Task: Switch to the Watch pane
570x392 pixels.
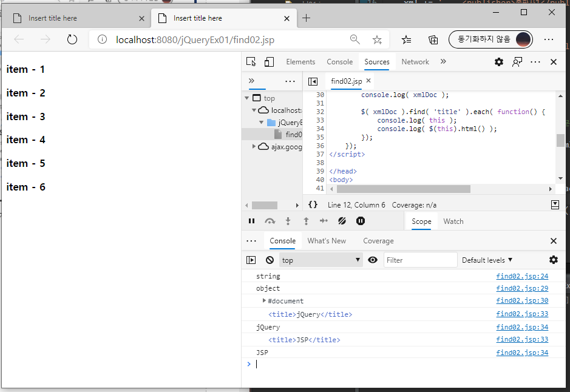Action: point(453,221)
